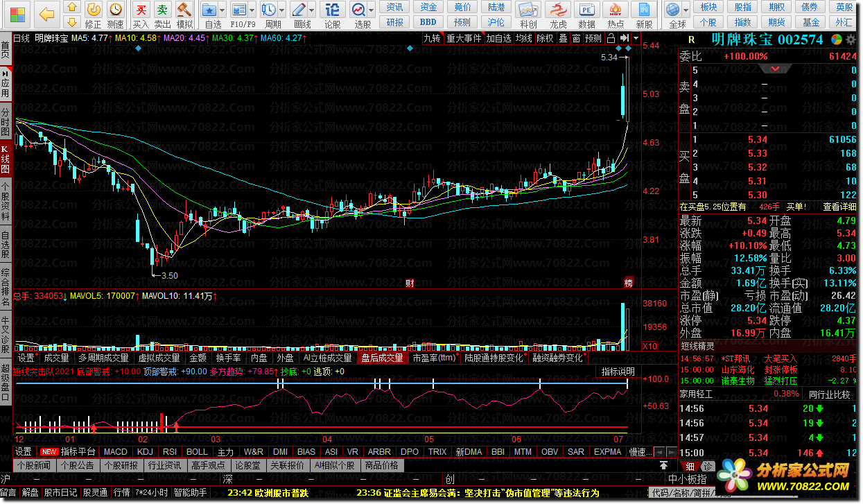Toggle 预测 forecast in chart header

click(593, 38)
